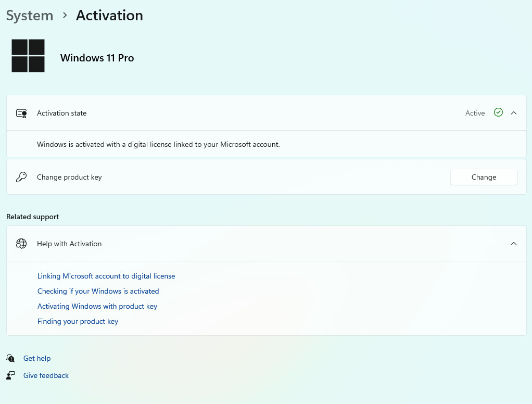Image resolution: width=532 pixels, height=404 pixels.
Task: Open the Give feedback link
Action: (46, 375)
